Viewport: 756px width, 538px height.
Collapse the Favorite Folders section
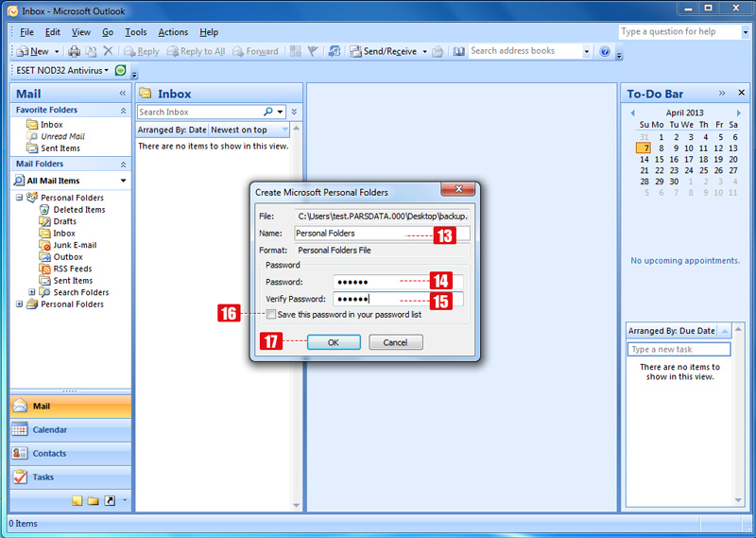click(123, 111)
